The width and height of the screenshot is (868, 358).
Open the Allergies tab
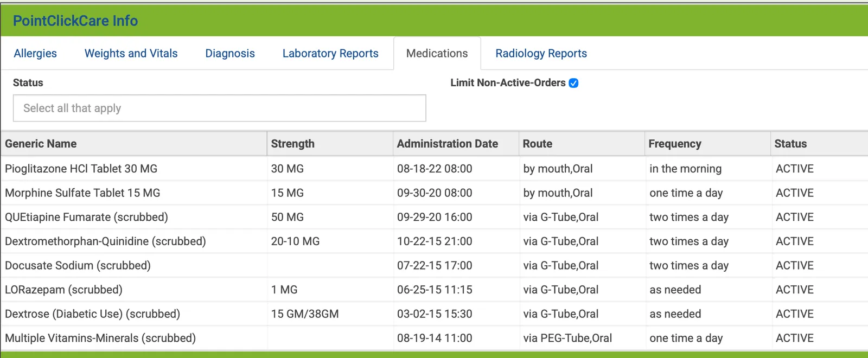pos(35,53)
